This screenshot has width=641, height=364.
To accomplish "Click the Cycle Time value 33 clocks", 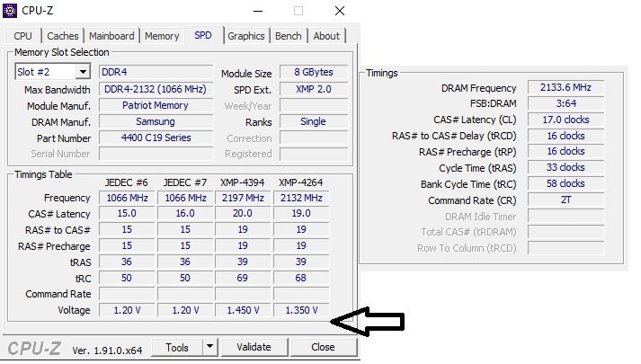I will [565, 167].
